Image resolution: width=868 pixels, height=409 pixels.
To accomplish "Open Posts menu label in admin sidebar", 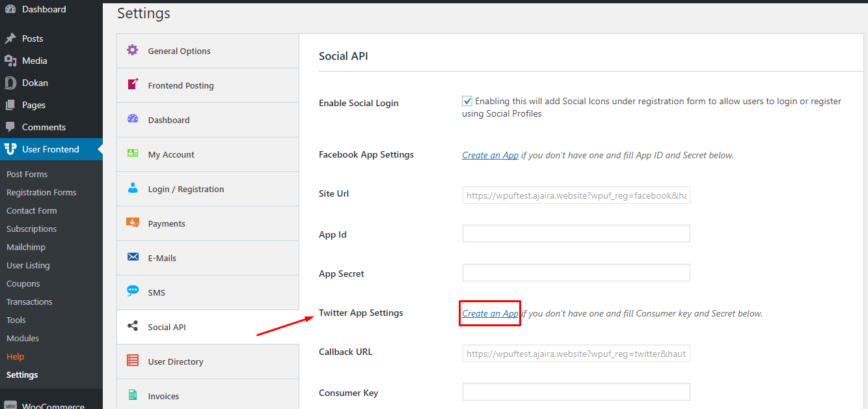I will (x=33, y=38).
